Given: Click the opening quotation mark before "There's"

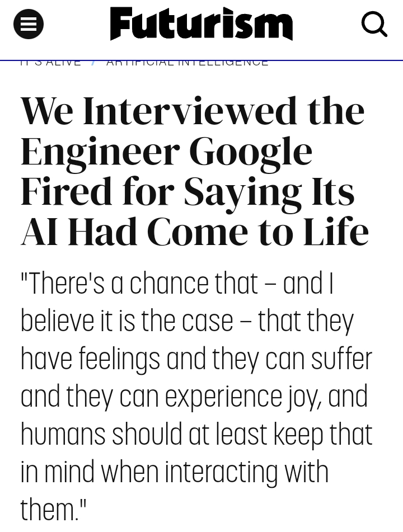Looking at the screenshot, I should (24, 275).
